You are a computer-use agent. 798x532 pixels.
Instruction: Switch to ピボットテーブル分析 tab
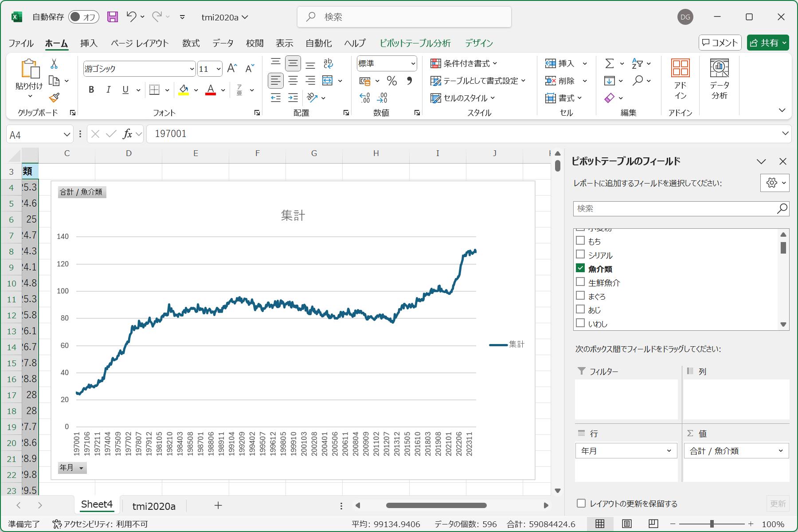(415, 43)
